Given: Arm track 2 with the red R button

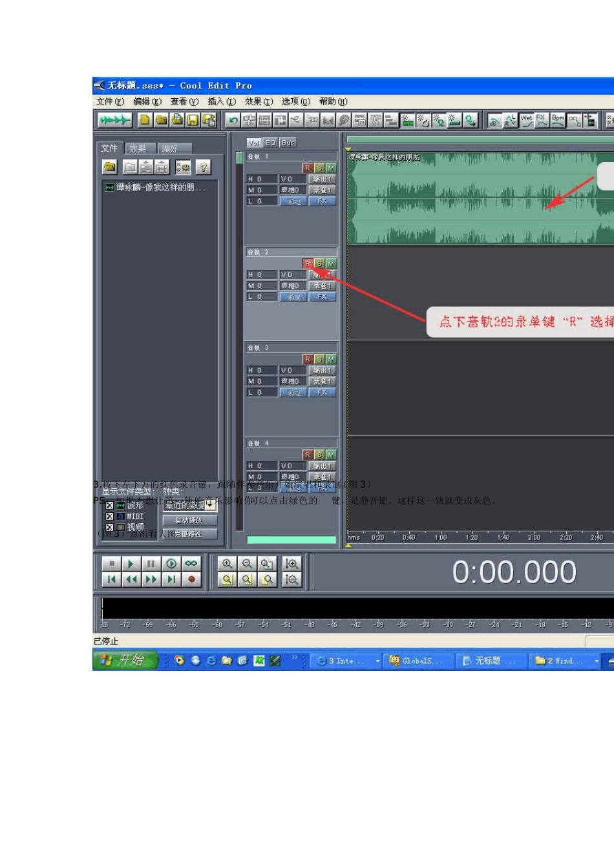Looking at the screenshot, I should (x=308, y=263).
